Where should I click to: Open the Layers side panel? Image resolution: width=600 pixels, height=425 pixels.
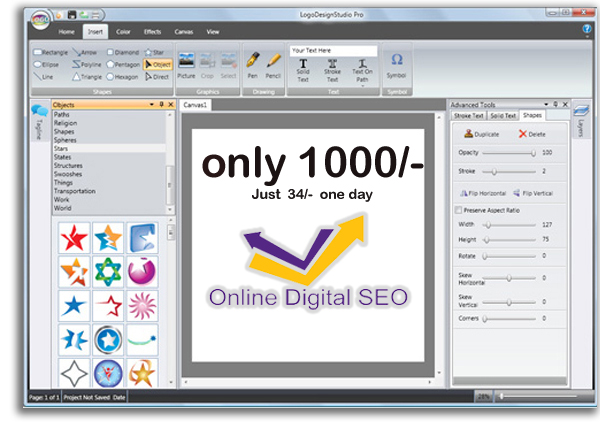(x=581, y=120)
